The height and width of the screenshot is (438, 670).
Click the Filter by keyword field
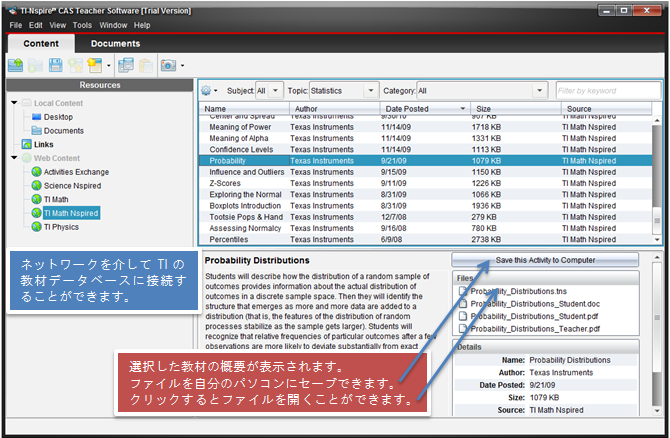tap(608, 91)
